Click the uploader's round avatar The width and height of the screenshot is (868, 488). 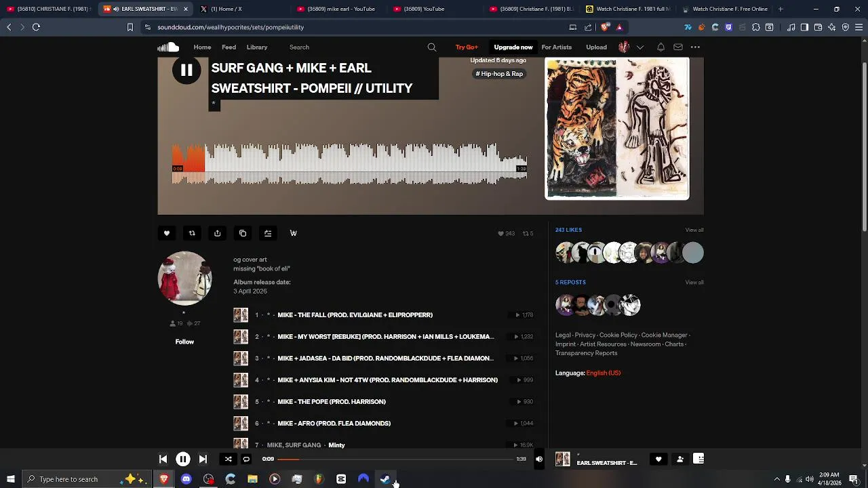pyautogui.click(x=184, y=278)
